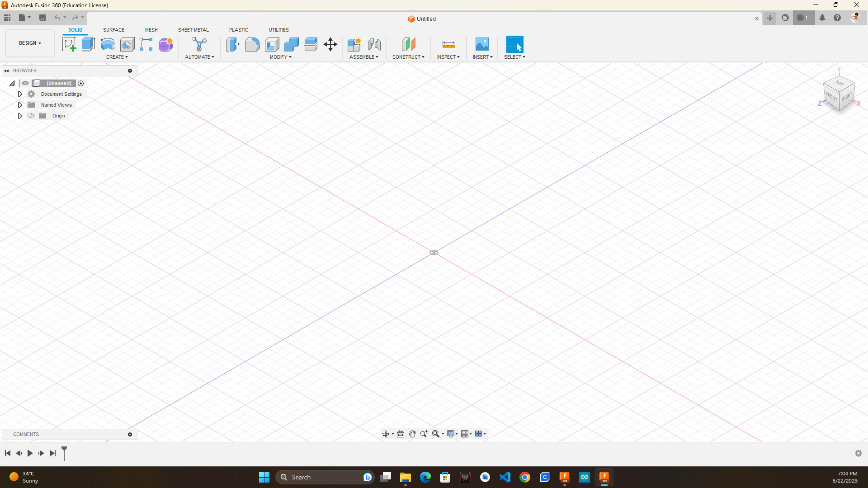
Task: Select the Joint tool icon
Action: pyautogui.click(x=374, y=44)
